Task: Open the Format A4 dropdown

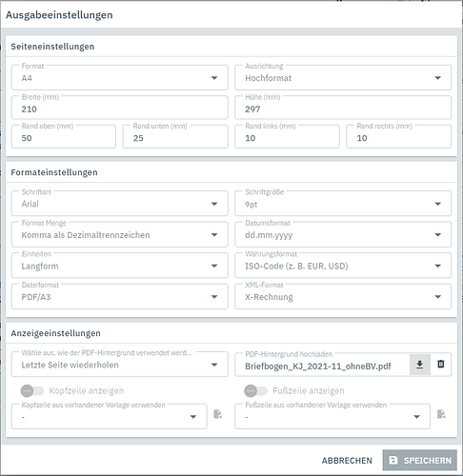Action: tap(120, 78)
